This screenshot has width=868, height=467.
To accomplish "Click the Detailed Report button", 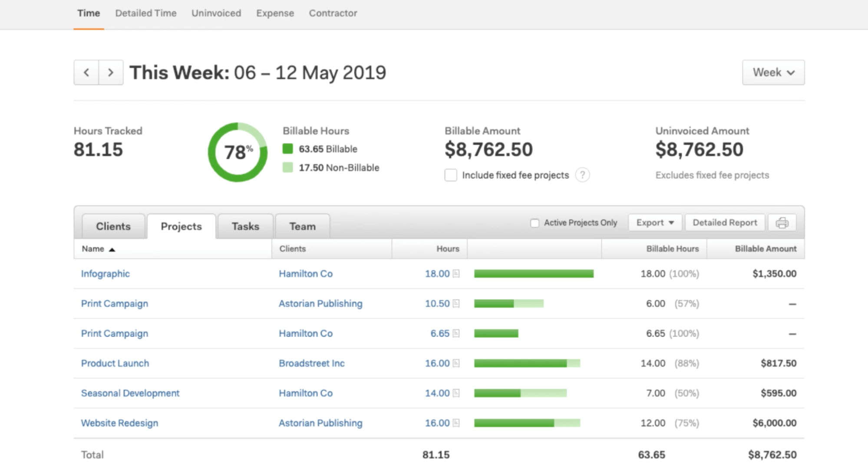I will (x=725, y=223).
